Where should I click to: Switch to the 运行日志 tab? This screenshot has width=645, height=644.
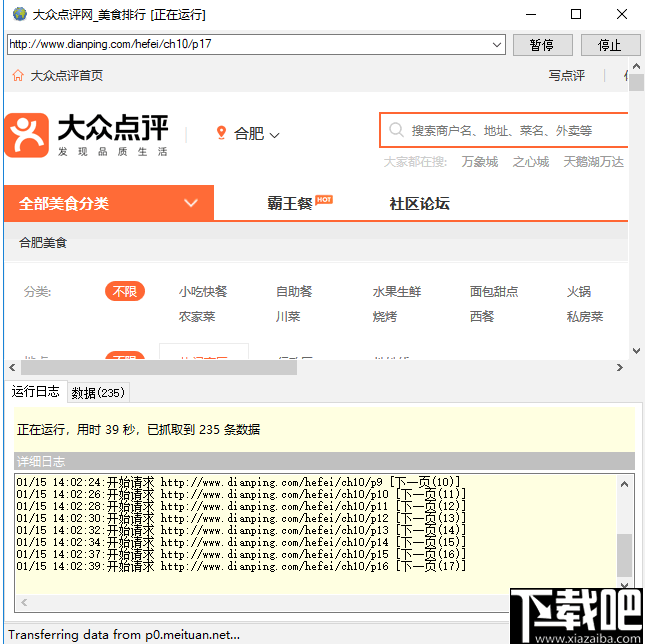[x=35, y=391]
